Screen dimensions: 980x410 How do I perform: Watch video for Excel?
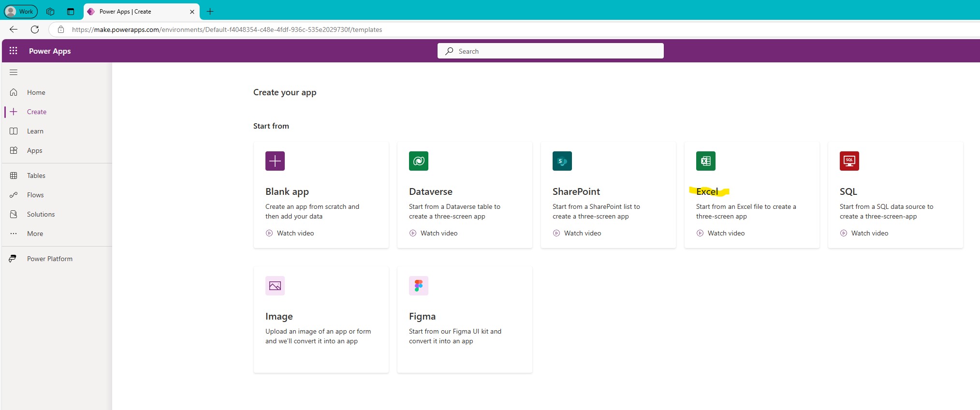tap(720, 233)
